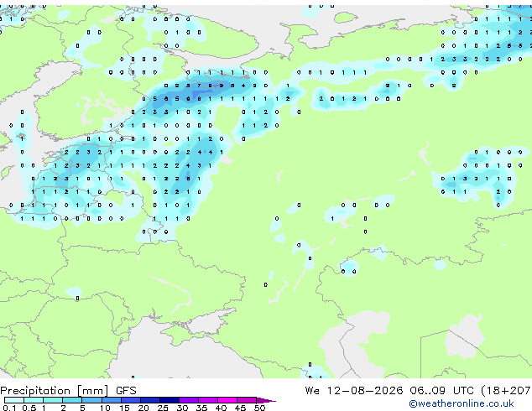
Task: Click legend value "25"
Action: (x=163, y=408)
